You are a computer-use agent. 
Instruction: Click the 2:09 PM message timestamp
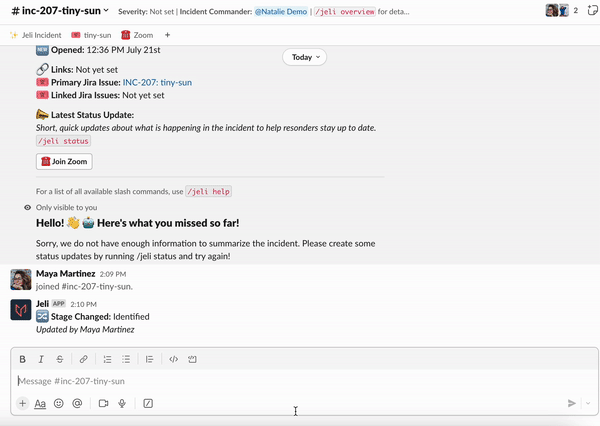(113, 274)
